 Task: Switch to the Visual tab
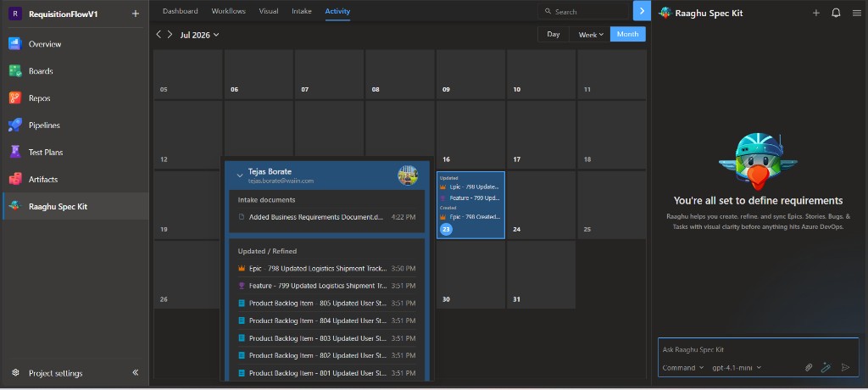pyautogui.click(x=269, y=11)
